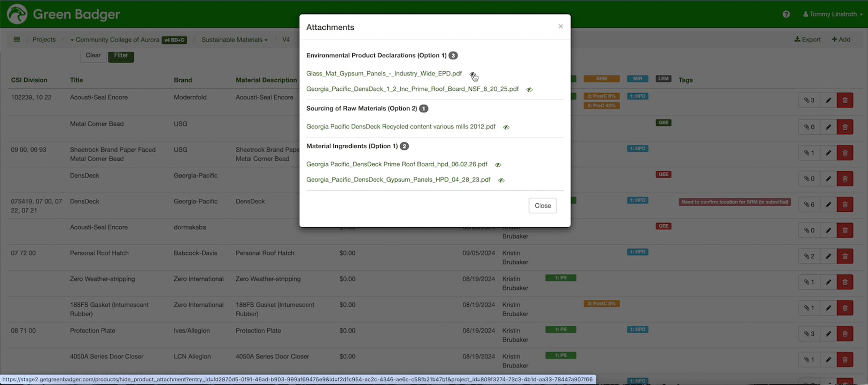
Task: Edit Zero Weather-stripping row
Action: [828, 282]
